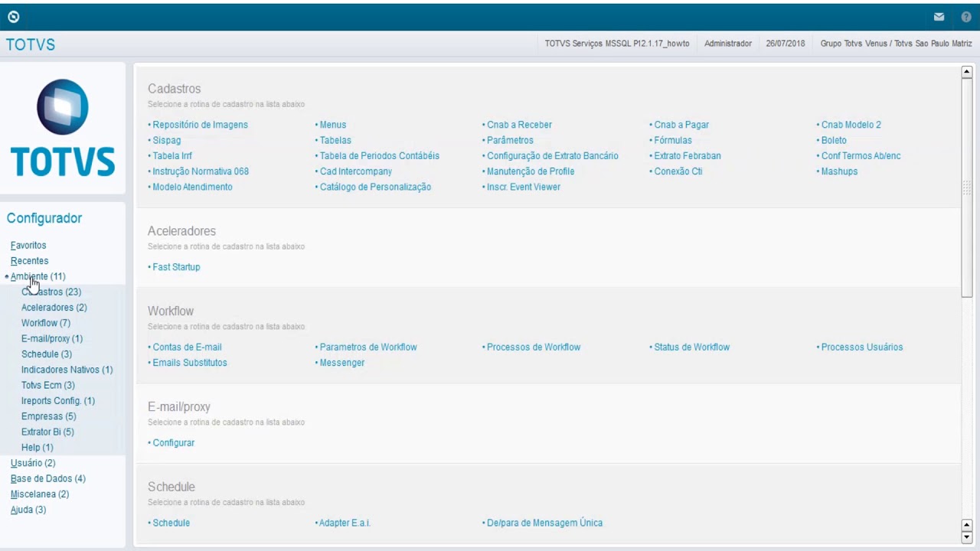Open the Boleto link
This screenshot has width=980, height=551.
point(834,140)
